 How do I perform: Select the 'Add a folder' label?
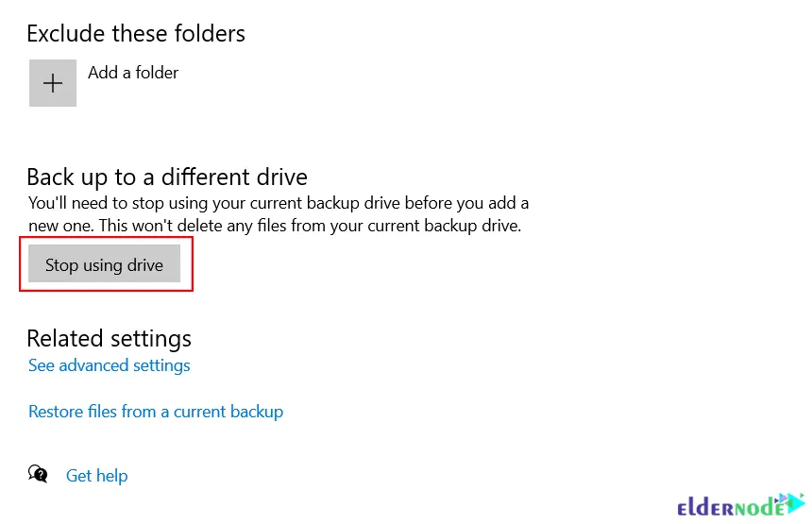pyautogui.click(x=133, y=73)
